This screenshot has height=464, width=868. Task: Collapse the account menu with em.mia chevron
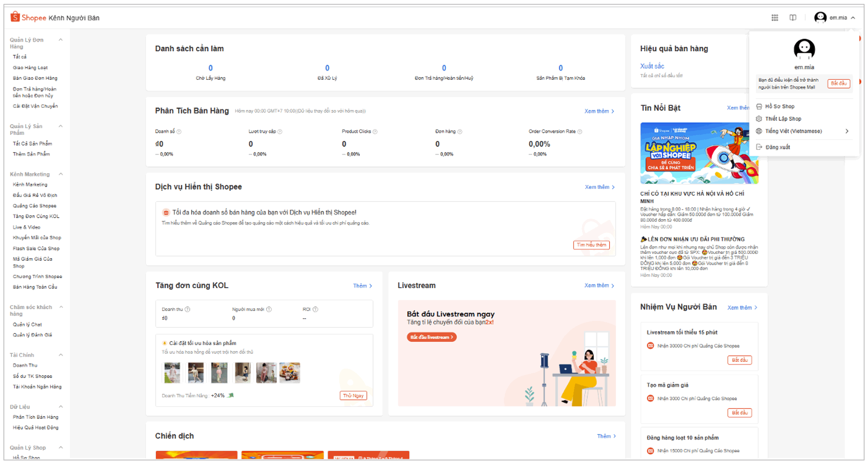coord(853,18)
